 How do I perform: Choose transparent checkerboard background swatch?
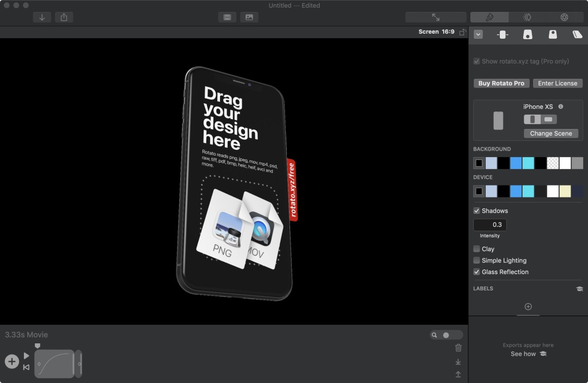pos(553,163)
